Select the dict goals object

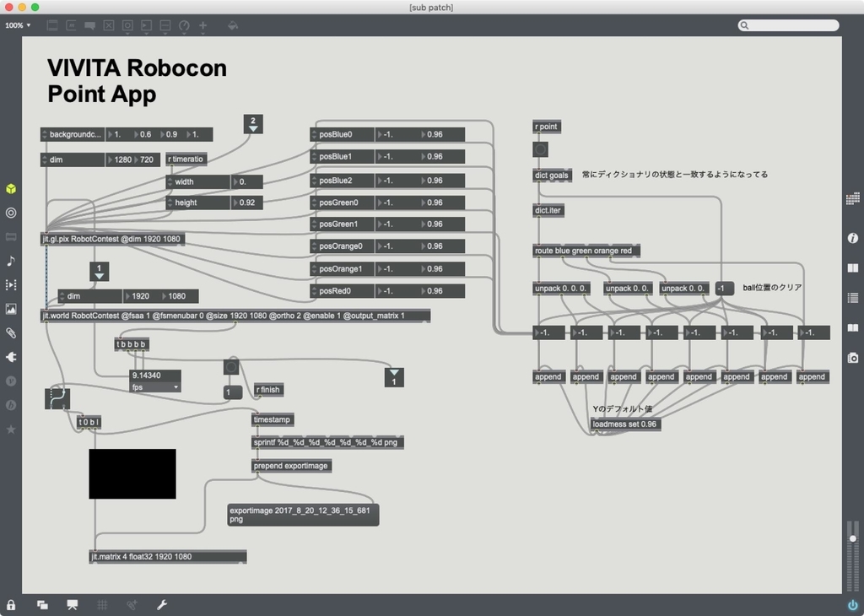[552, 176]
